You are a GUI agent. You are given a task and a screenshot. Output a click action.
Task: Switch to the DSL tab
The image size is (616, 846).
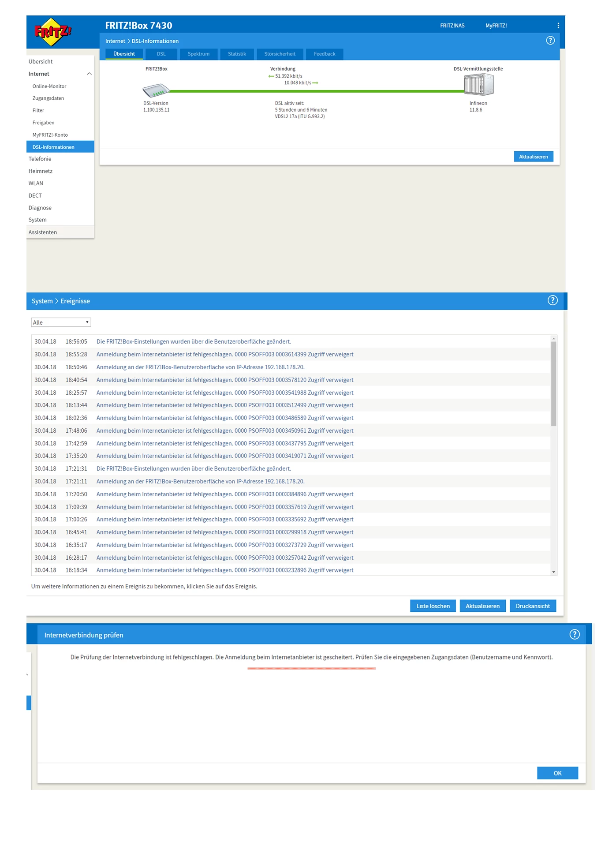(161, 54)
